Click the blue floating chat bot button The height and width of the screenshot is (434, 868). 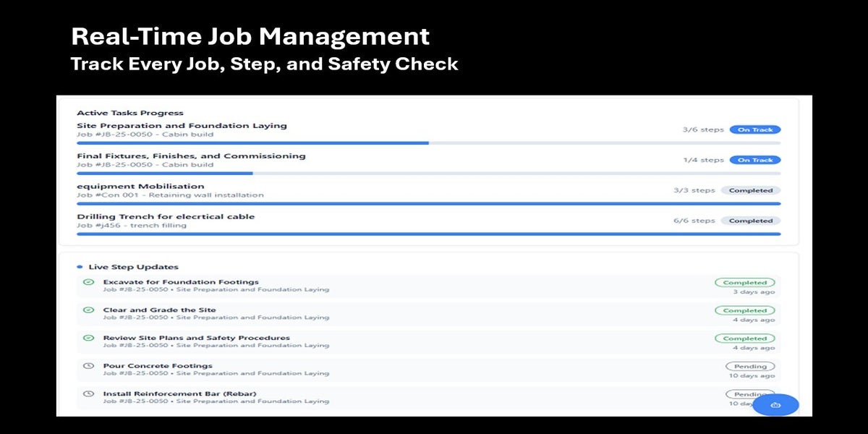coord(775,405)
